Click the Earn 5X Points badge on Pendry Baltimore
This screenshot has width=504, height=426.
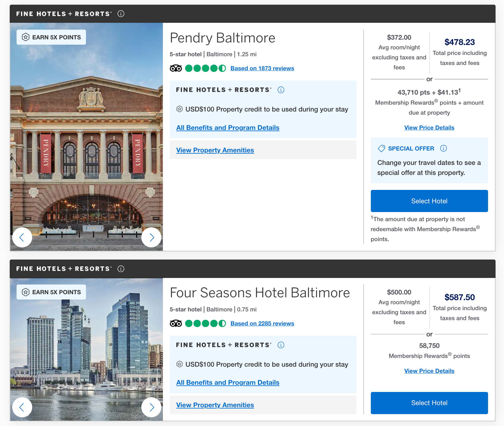51,37
